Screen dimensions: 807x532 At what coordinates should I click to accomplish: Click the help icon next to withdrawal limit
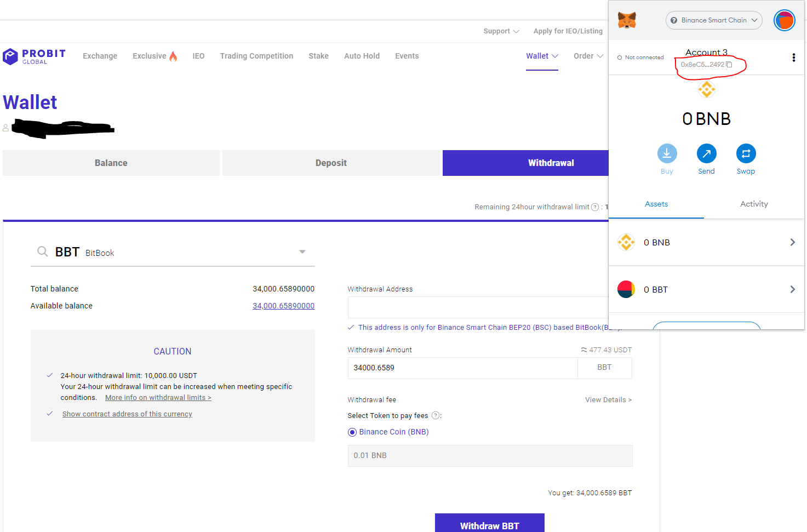pos(595,207)
